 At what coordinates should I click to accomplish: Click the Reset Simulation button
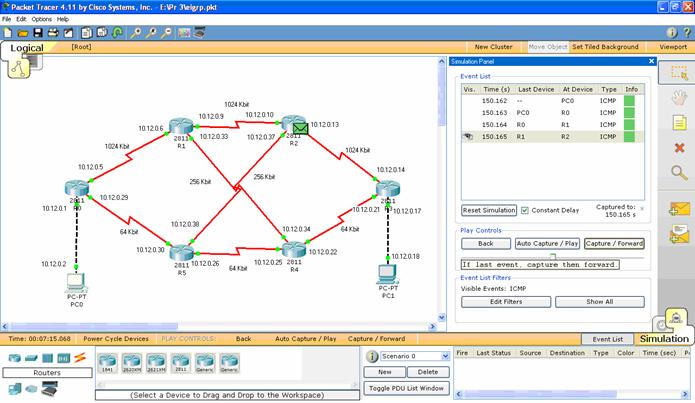pos(488,211)
